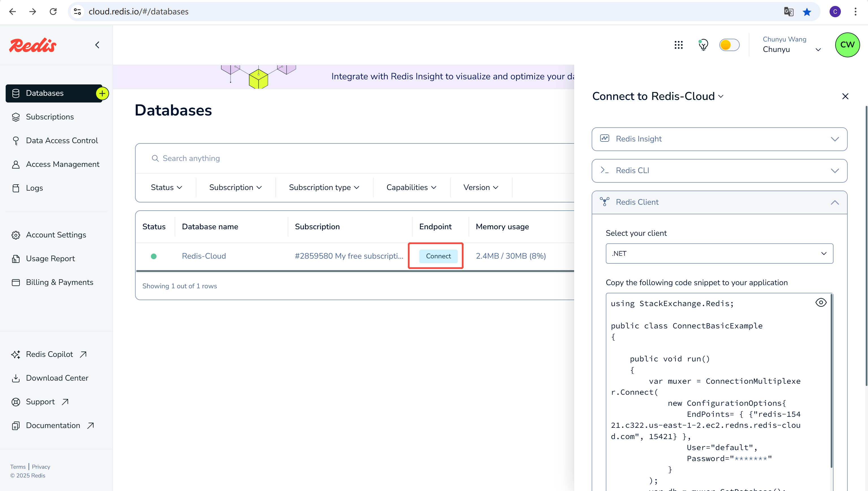Expand the Redis Insight section

coord(719,139)
